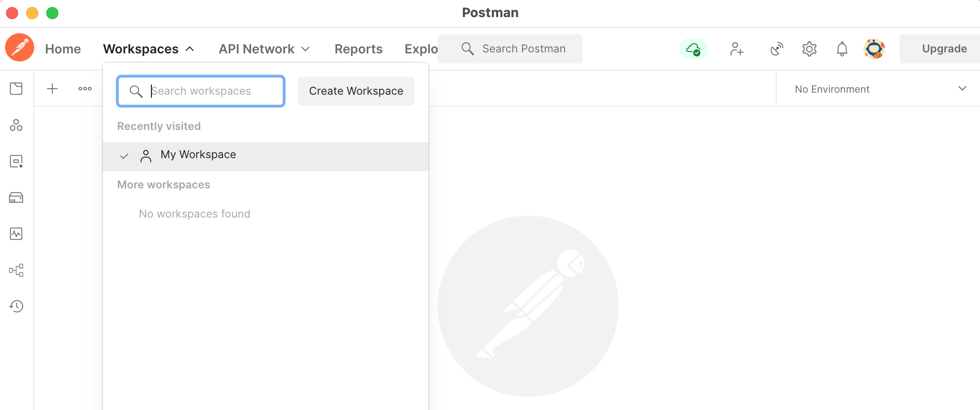Click the 'Recently visited' heading text

[159, 126]
